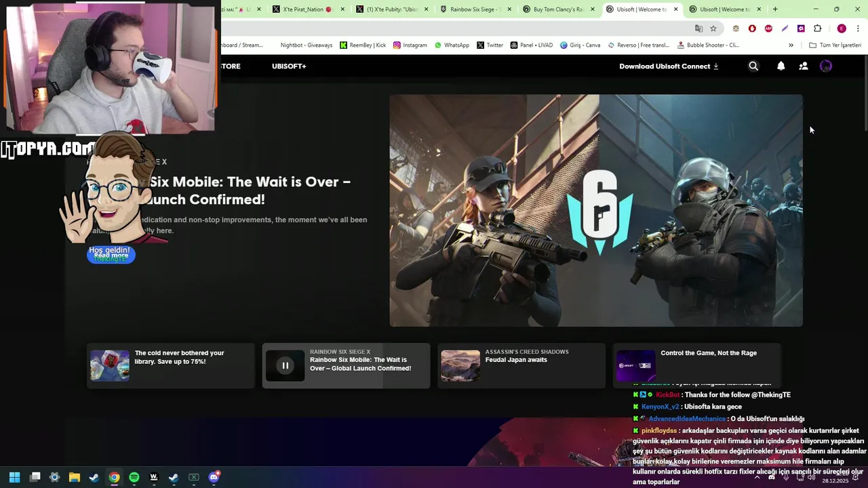868x488 pixels.
Task: Open the Bubble Shooter bookmark
Action: (x=708, y=45)
